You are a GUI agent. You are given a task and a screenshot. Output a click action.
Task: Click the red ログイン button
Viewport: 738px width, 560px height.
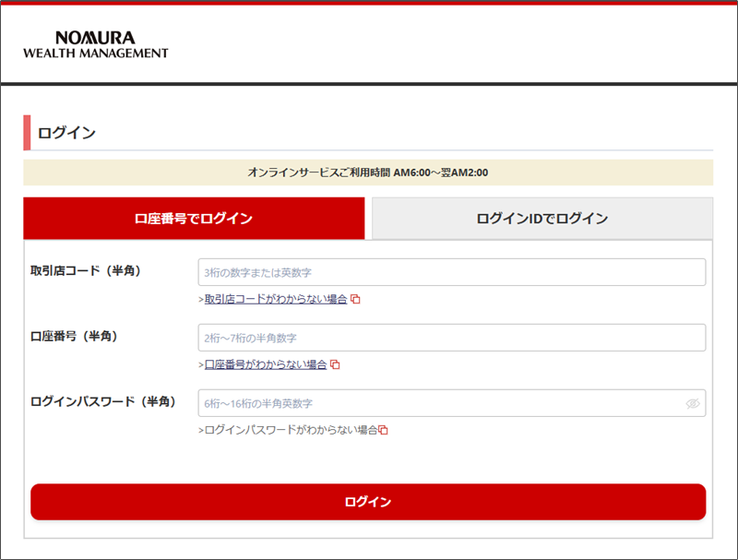coord(368,502)
